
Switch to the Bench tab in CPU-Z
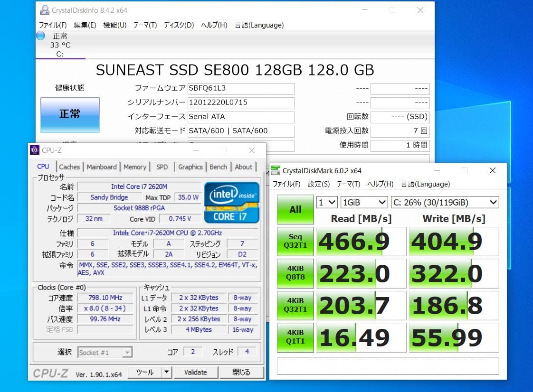point(218,167)
